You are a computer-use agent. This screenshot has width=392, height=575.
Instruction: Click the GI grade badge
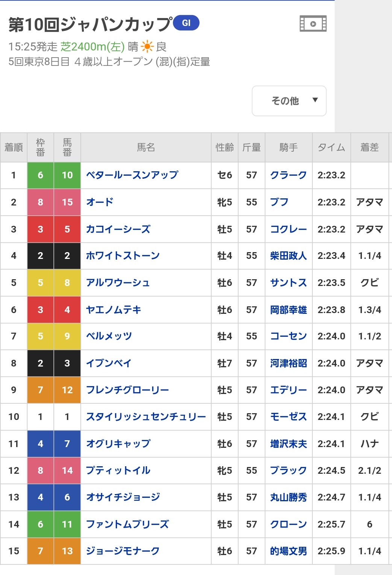(x=186, y=23)
